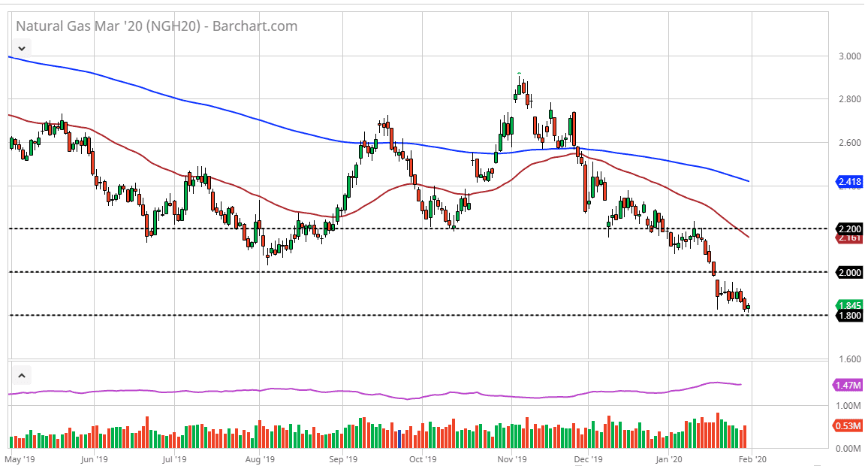This screenshot has height=466, width=868.
Task: Click the single blue volume bar near October
Action: [399, 439]
